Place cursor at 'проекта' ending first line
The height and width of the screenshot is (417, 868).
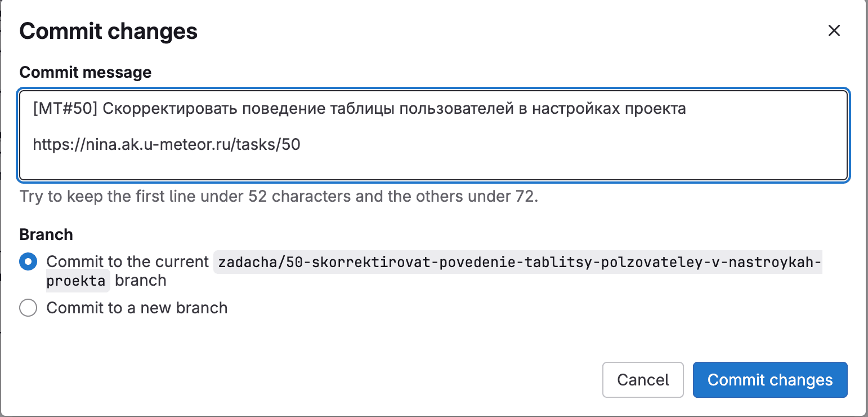656,109
